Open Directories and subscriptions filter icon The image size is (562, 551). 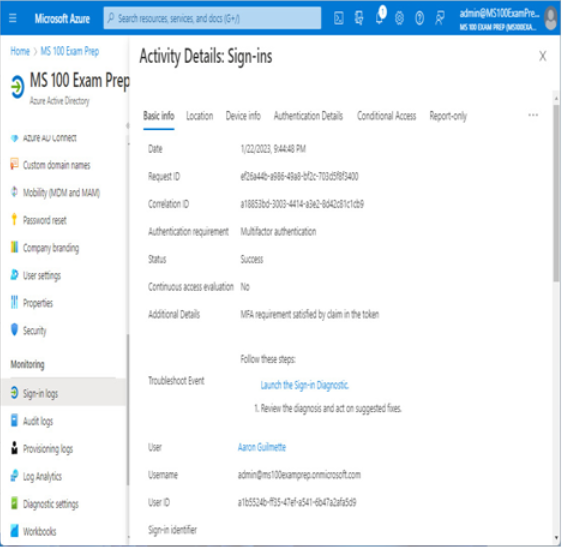(359, 18)
